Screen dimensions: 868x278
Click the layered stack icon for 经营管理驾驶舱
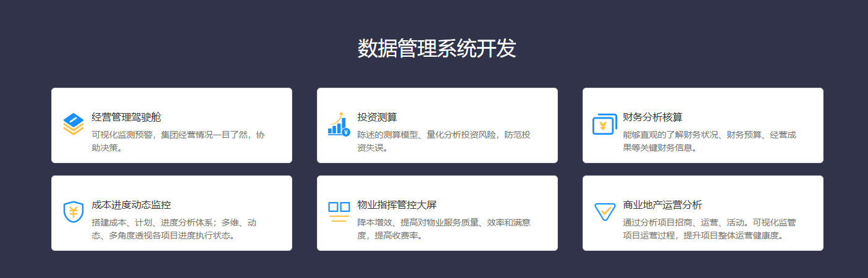point(73,124)
